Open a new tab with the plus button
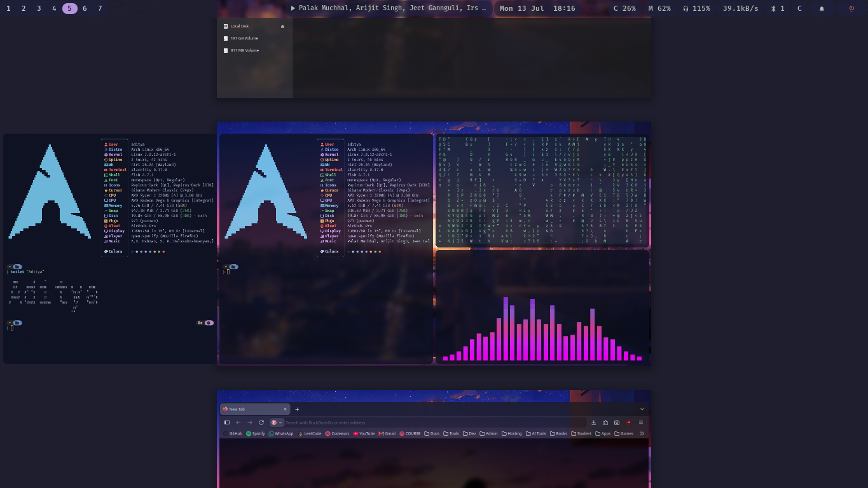This screenshot has height=488, width=868. 297,409
